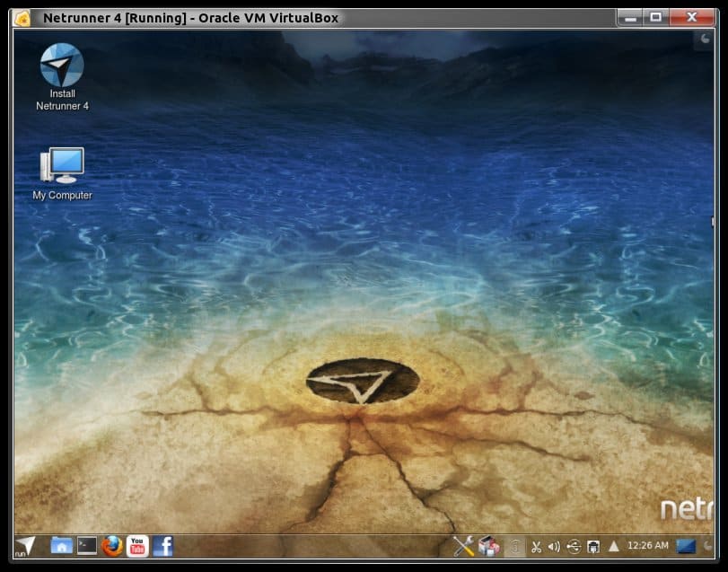
Task: Launch the file manager from the panel
Action: pyautogui.click(x=61, y=545)
